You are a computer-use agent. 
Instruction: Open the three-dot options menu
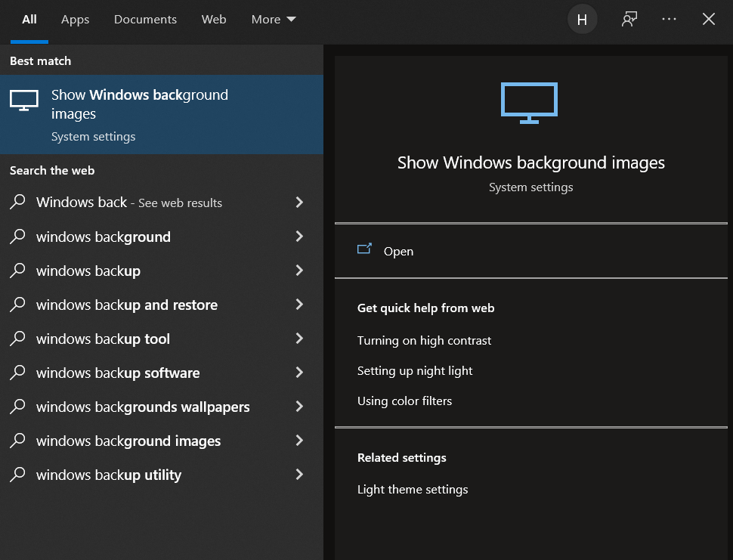click(x=669, y=19)
